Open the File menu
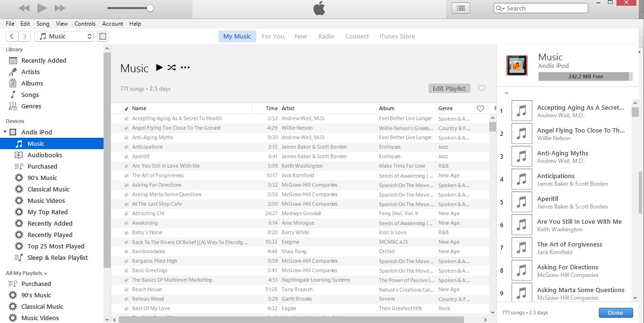This screenshot has height=323, width=644. 10,24
